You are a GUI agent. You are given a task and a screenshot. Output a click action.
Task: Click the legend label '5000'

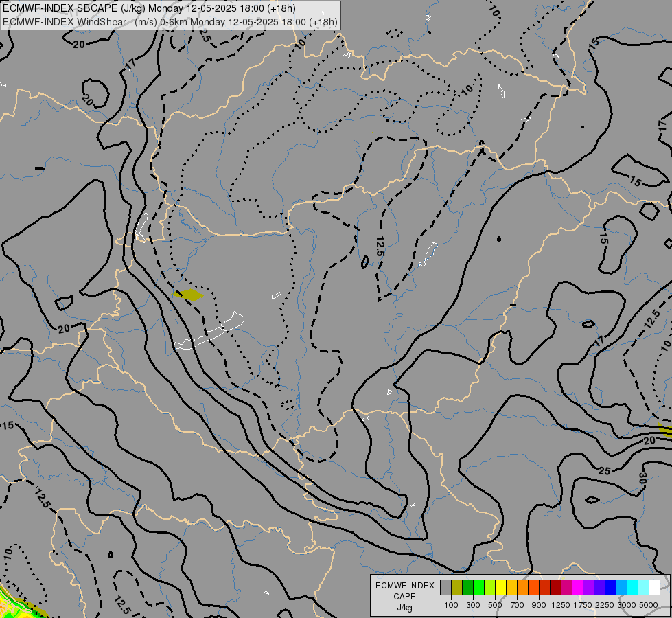point(648,605)
